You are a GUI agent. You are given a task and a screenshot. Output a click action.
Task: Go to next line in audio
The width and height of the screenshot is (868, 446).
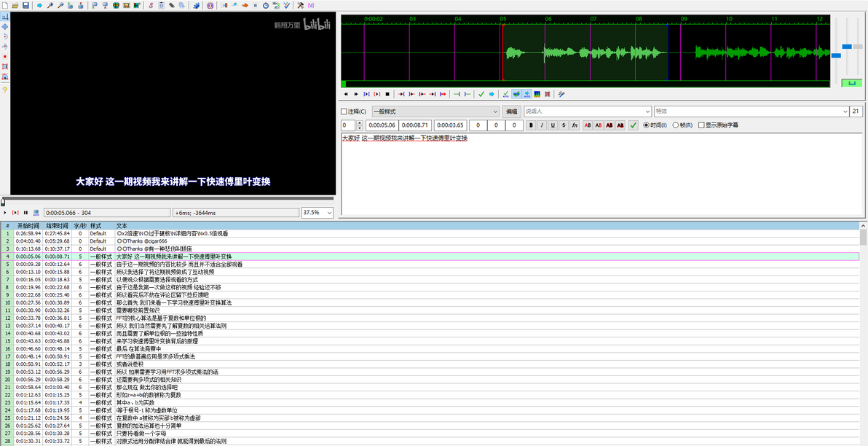(356, 94)
